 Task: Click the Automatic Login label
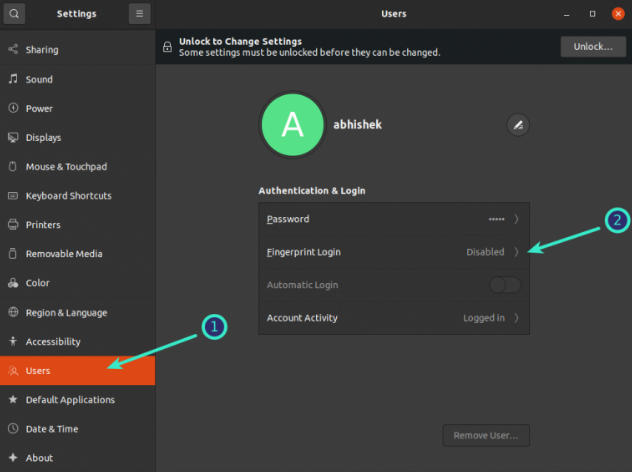point(302,285)
